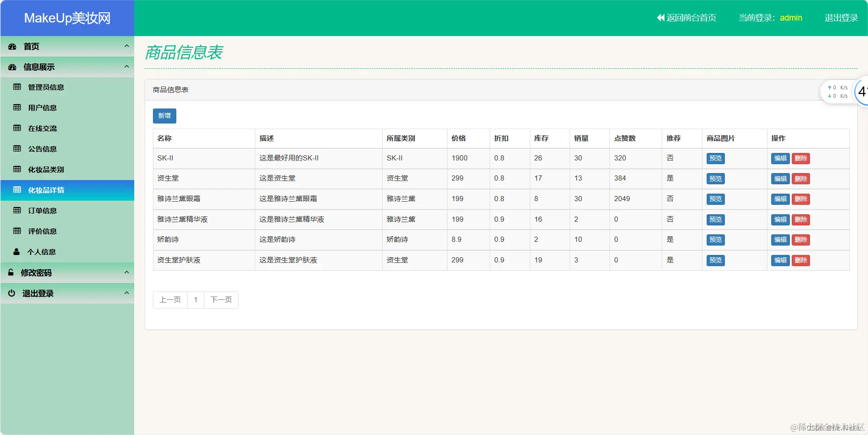Click the admin username in header

point(791,18)
